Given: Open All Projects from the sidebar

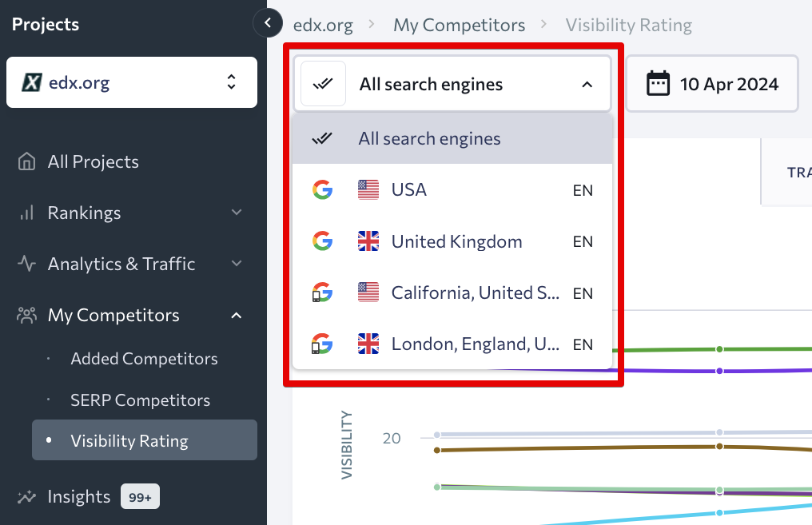Looking at the screenshot, I should (94, 161).
